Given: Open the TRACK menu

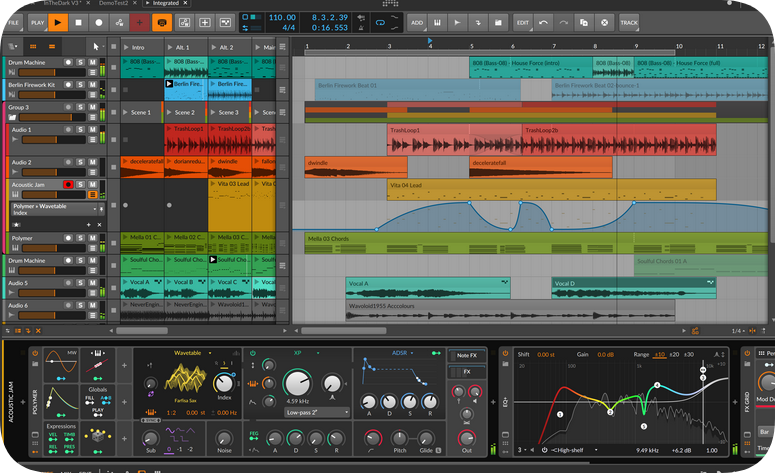Looking at the screenshot, I should click(629, 23).
